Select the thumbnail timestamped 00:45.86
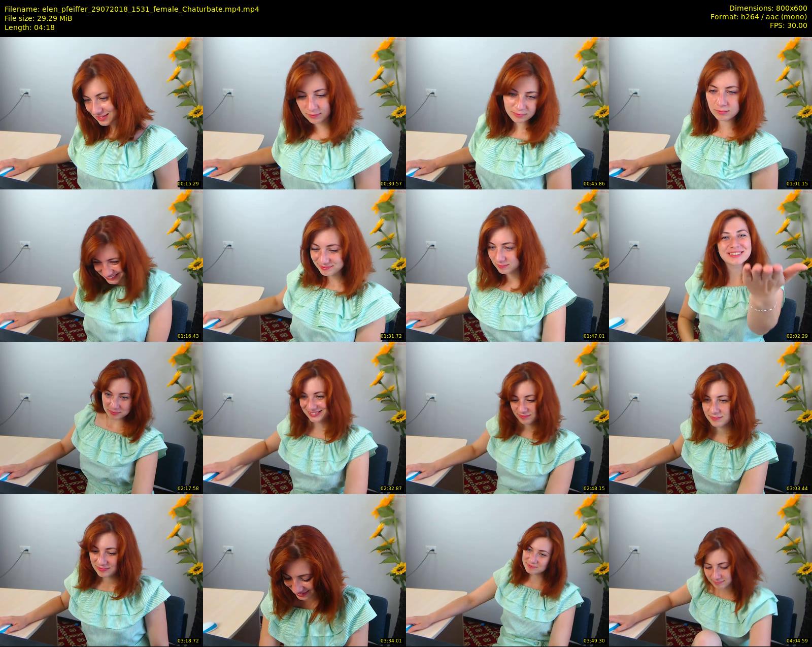 pos(507,113)
